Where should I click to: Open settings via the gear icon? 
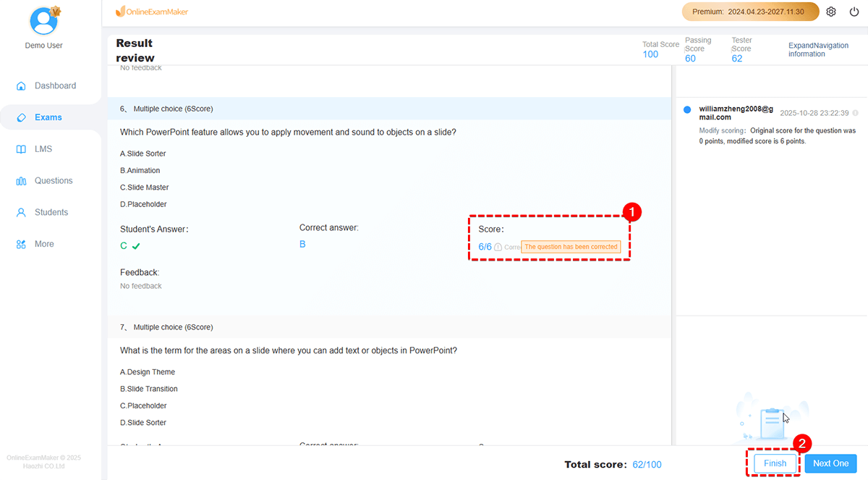click(x=831, y=12)
